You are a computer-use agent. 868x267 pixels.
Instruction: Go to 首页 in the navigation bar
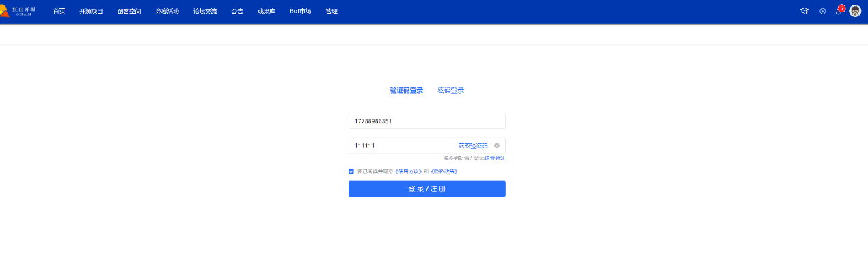(x=59, y=11)
